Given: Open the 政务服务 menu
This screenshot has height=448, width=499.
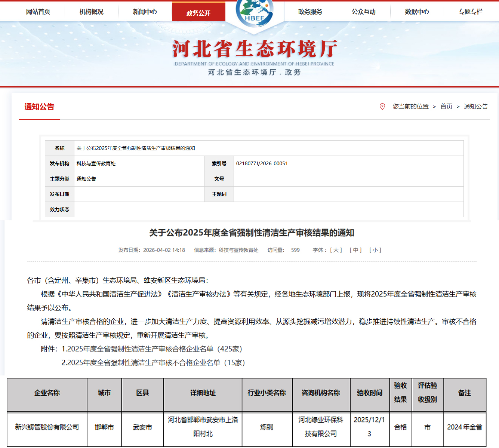Looking at the screenshot, I should click(x=310, y=12).
